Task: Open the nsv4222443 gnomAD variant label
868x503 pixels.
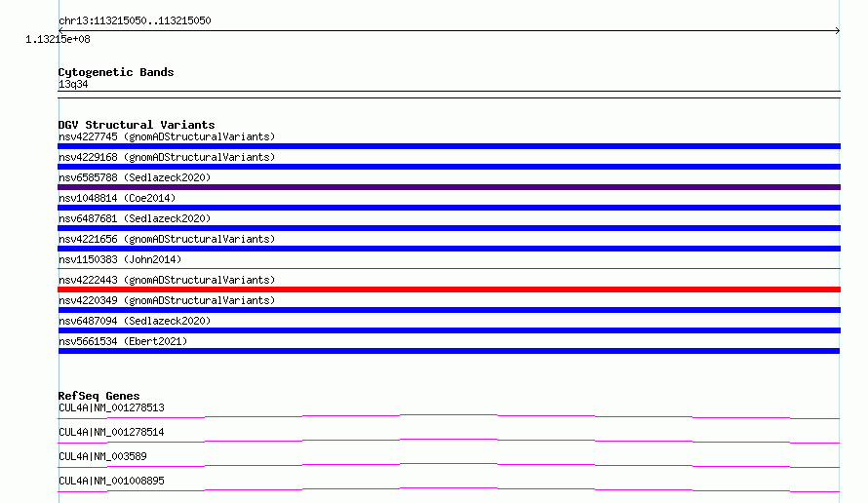Action: 167,280
